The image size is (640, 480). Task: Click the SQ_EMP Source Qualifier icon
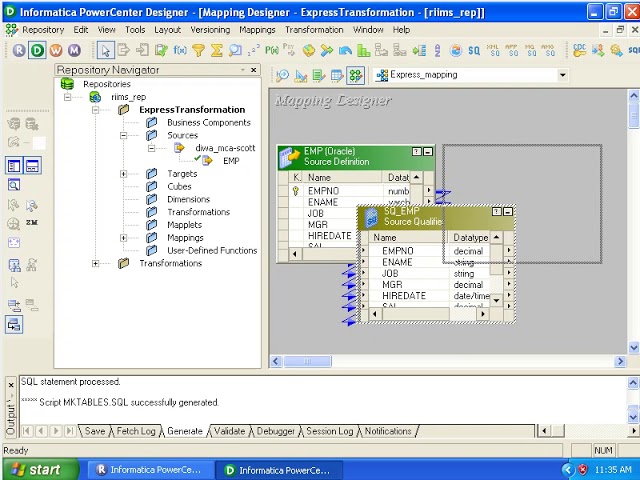point(371,218)
